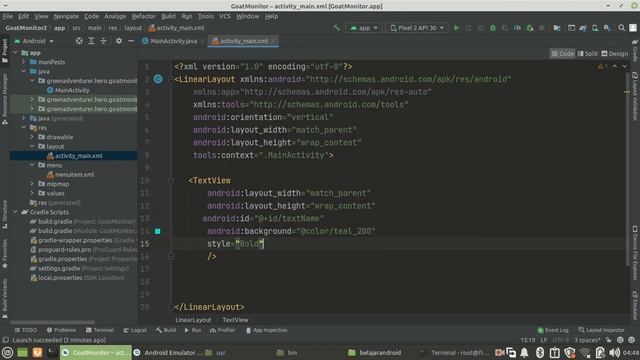Open the Firefox icon in the taskbar
The height and width of the screenshot is (360, 640).
tap(37, 352)
